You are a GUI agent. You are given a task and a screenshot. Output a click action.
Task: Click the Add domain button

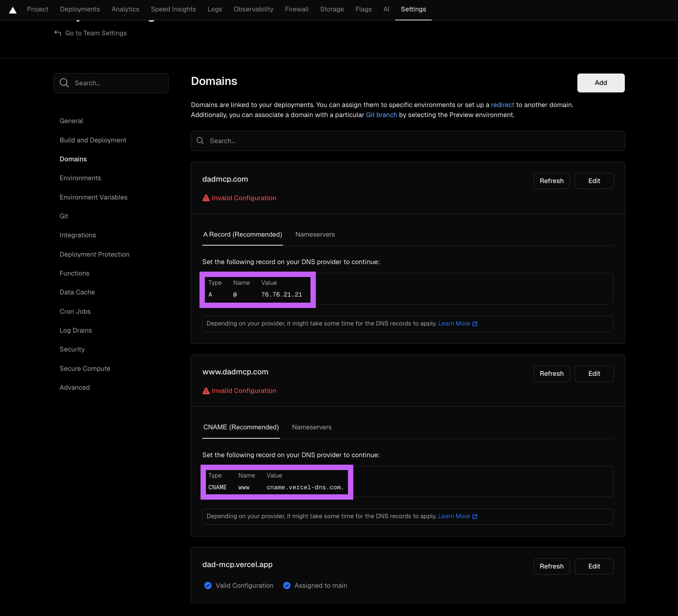click(601, 83)
